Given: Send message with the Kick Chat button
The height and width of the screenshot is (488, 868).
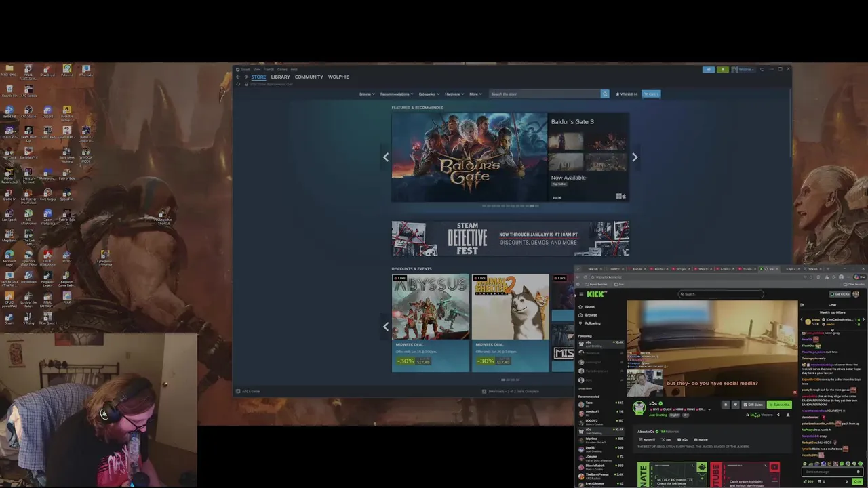Looking at the screenshot, I should coord(857,481).
